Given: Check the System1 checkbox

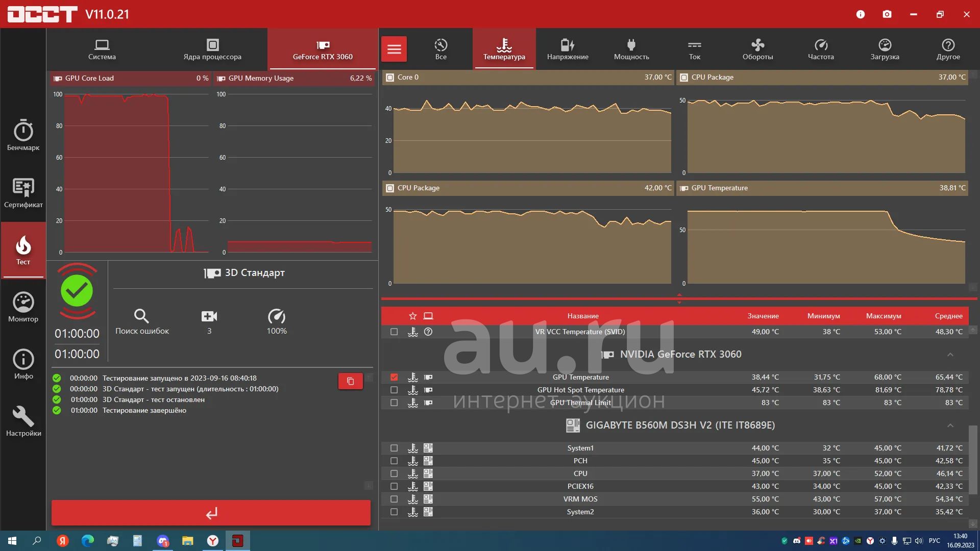Looking at the screenshot, I should [x=394, y=448].
